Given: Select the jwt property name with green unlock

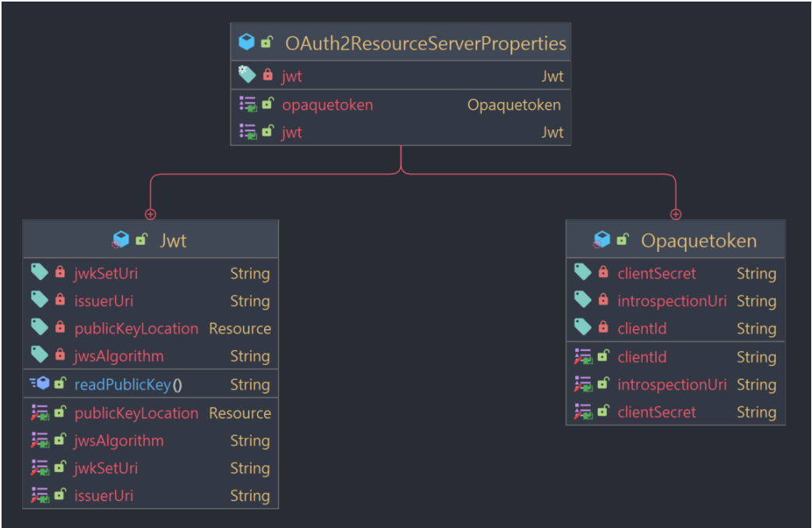Looking at the screenshot, I should click(291, 133).
